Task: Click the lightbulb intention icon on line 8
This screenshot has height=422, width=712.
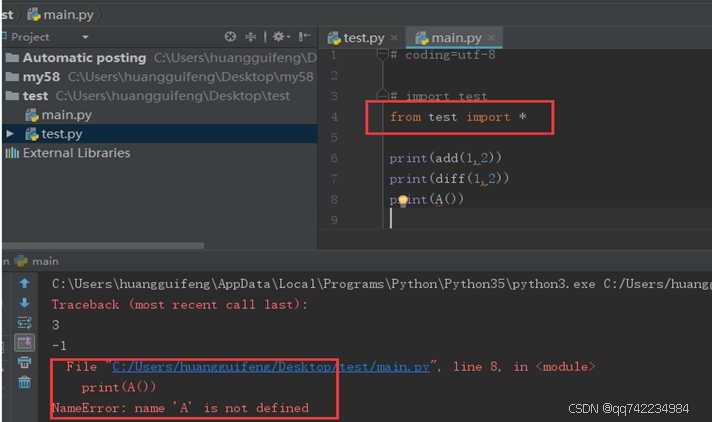Action: coord(404,200)
